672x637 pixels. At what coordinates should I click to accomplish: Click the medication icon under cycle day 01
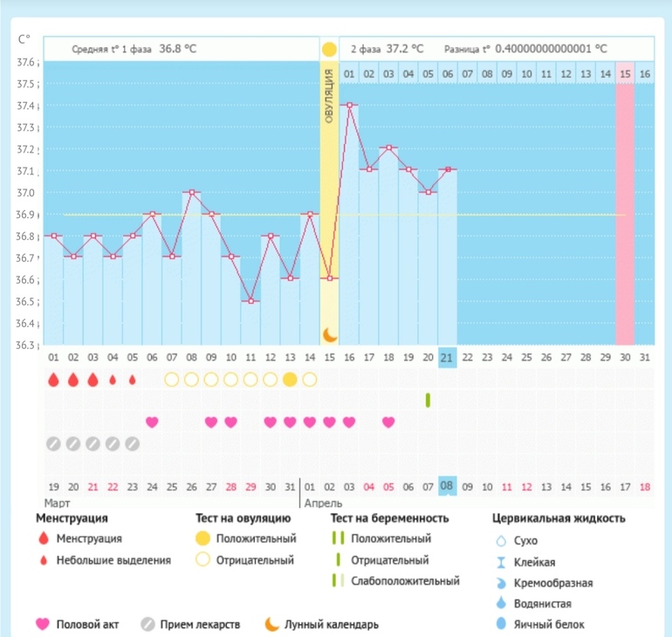(53, 443)
